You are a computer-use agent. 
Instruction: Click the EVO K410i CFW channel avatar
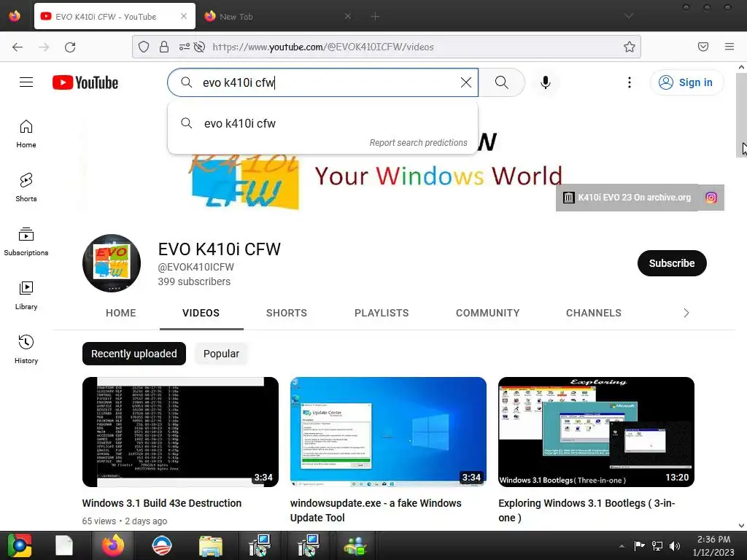(x=112, y=262)
